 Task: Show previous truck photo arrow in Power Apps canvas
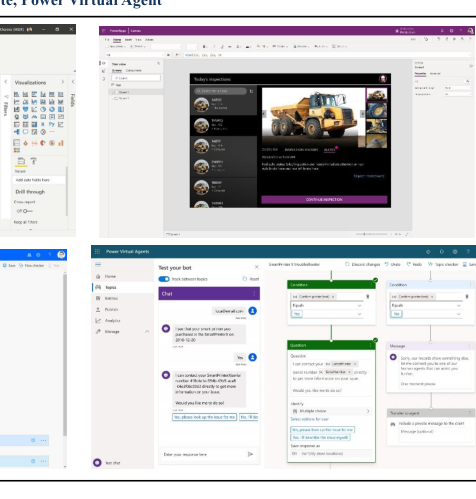click(264, 114)
